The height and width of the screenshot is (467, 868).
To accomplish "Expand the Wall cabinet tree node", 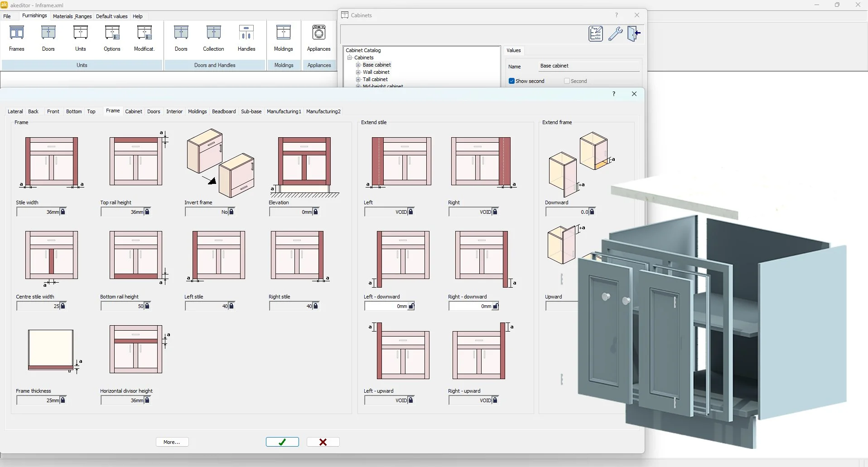I will tap(358, 72).
